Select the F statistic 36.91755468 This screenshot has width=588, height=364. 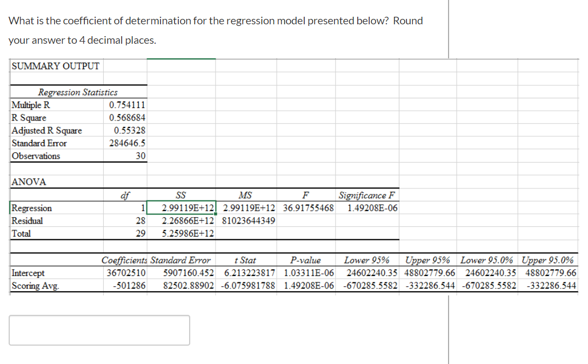click(x=306, y=207)
